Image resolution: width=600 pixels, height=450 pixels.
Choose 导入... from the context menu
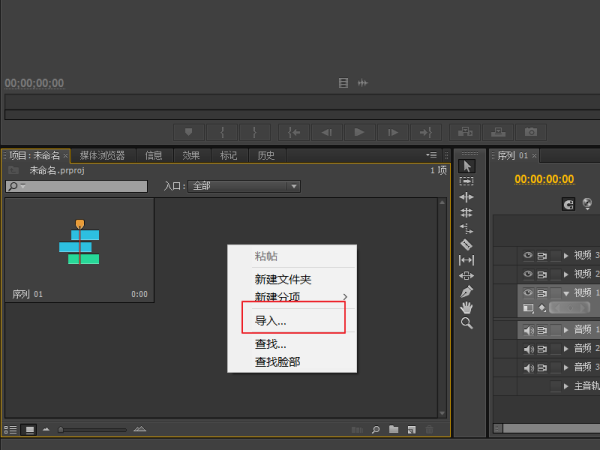270,321
